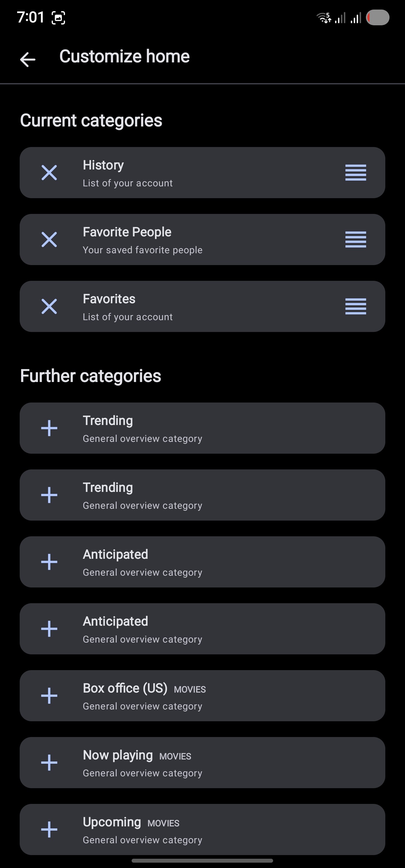Remove the History category with its X

coord(49,173)
